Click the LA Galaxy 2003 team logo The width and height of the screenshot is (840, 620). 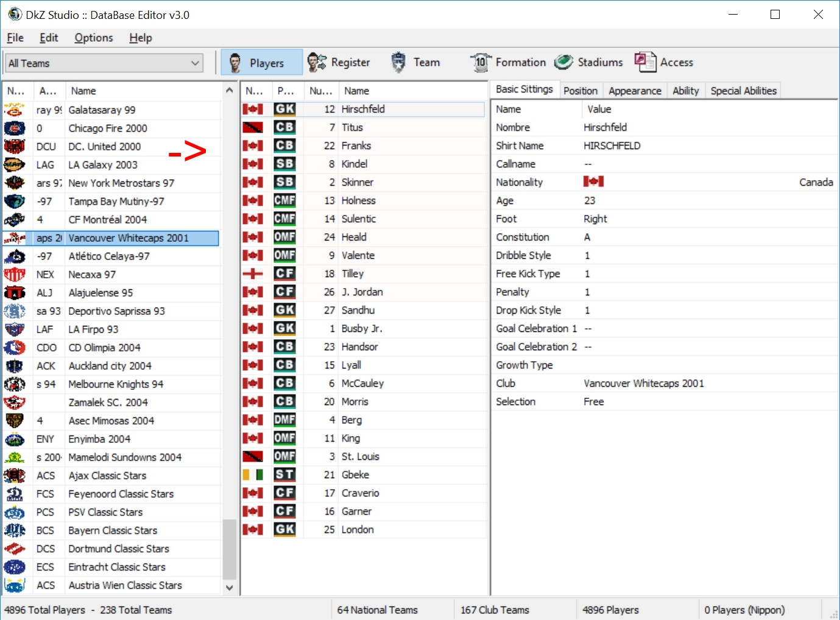tap(15, 164)
